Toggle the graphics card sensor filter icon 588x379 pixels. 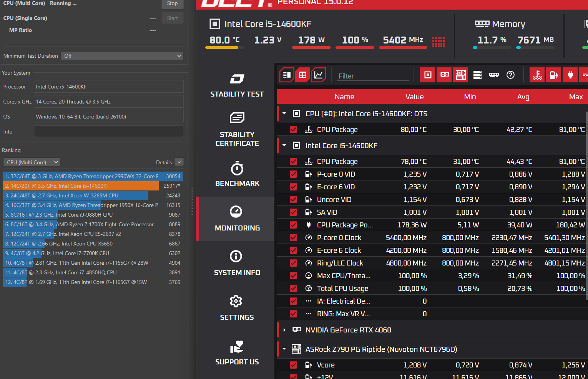point(444,75)
